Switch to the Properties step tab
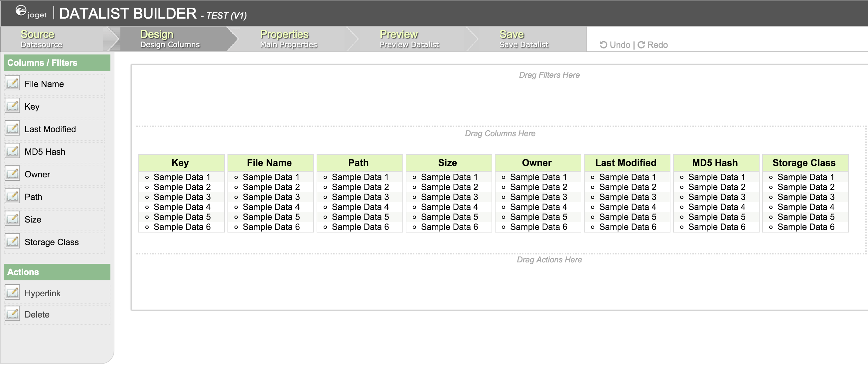 (288, 39)
